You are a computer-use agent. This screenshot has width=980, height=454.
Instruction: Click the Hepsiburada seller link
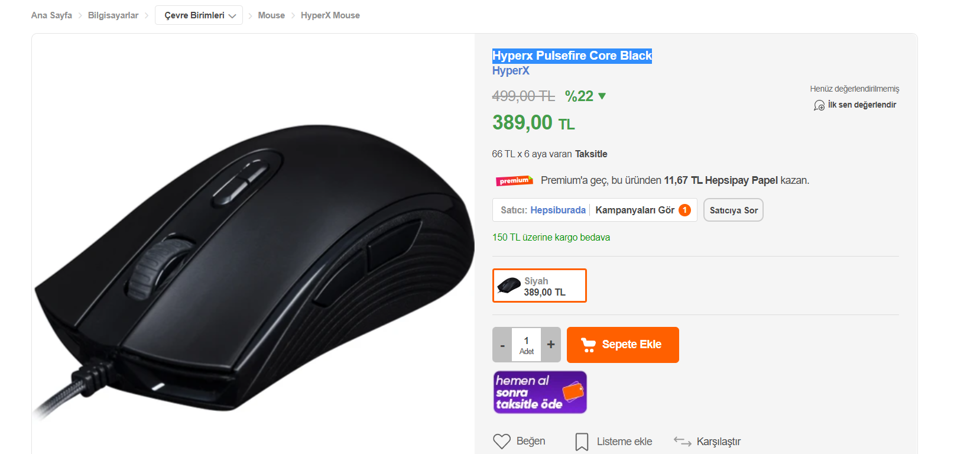point(558,210)
